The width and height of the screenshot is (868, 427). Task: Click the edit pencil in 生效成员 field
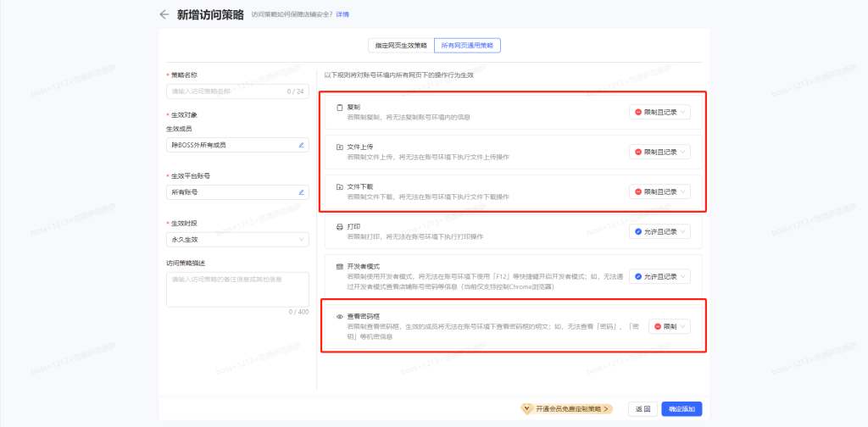tap(301, 145)
